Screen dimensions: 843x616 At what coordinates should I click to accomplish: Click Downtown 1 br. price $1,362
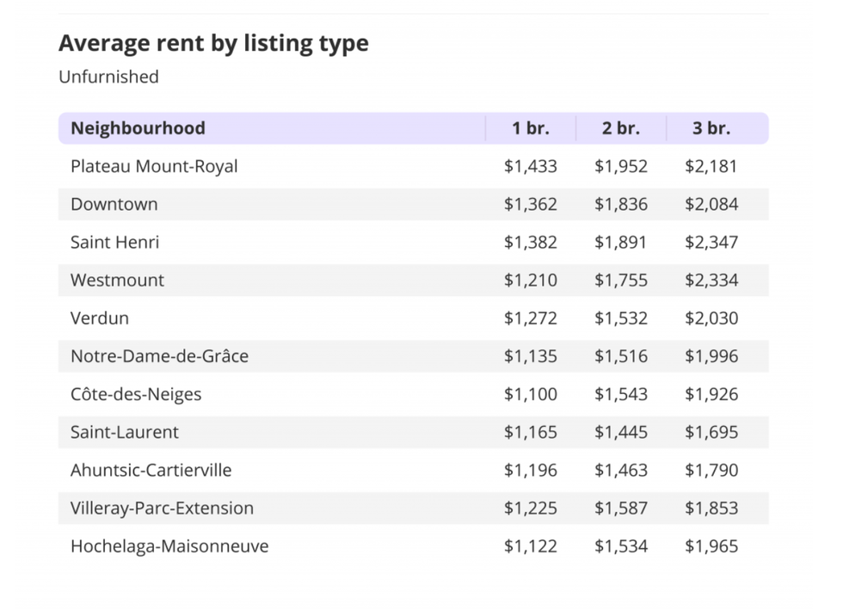(530, 204)
